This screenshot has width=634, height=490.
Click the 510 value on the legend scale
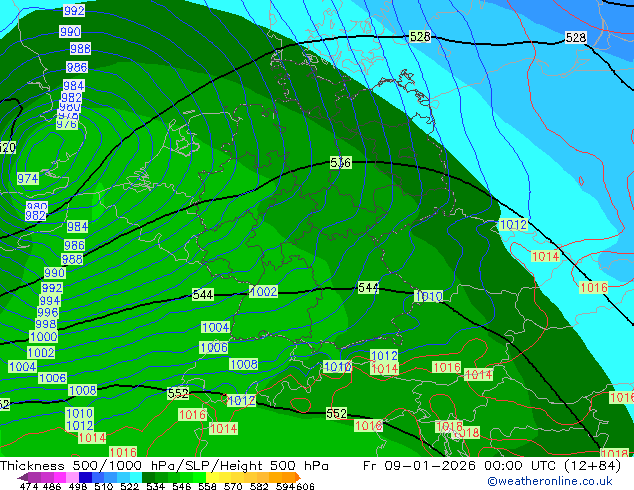[x=104, y=486]
